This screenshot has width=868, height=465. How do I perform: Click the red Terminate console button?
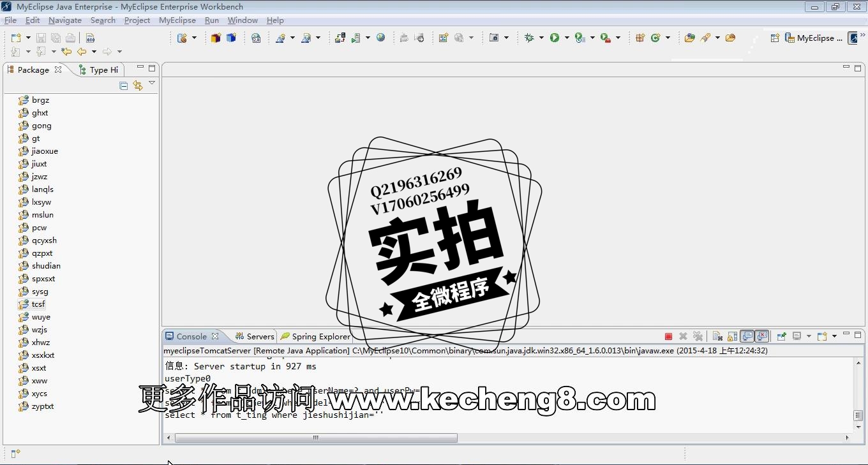(669, 336)
